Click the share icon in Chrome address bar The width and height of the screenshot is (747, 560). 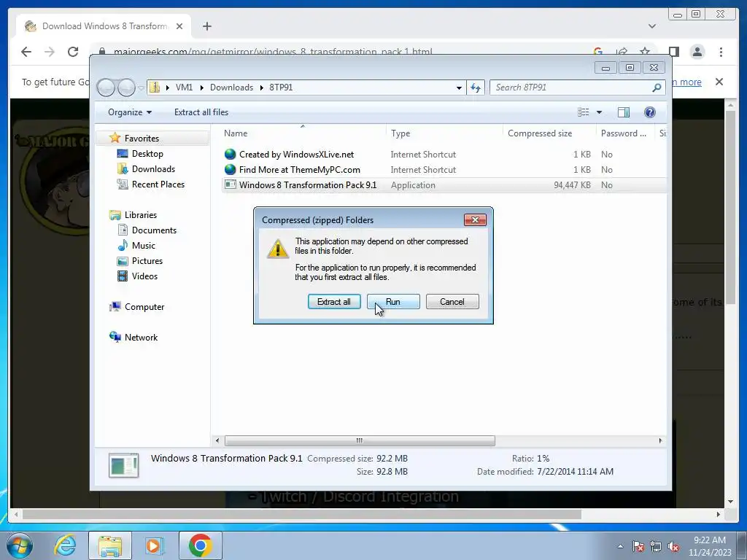click(x=622, y=52)
